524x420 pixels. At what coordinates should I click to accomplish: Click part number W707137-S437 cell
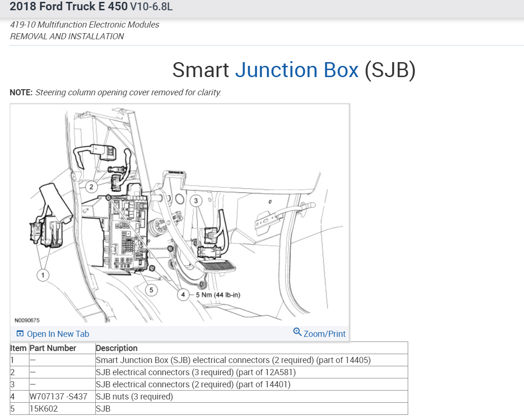(x=62, y=397)
